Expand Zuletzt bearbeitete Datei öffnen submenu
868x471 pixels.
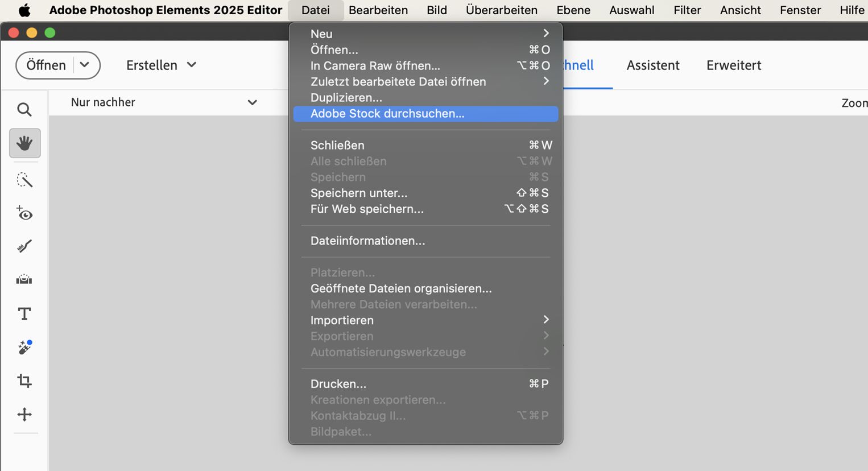tap(425, 81)
